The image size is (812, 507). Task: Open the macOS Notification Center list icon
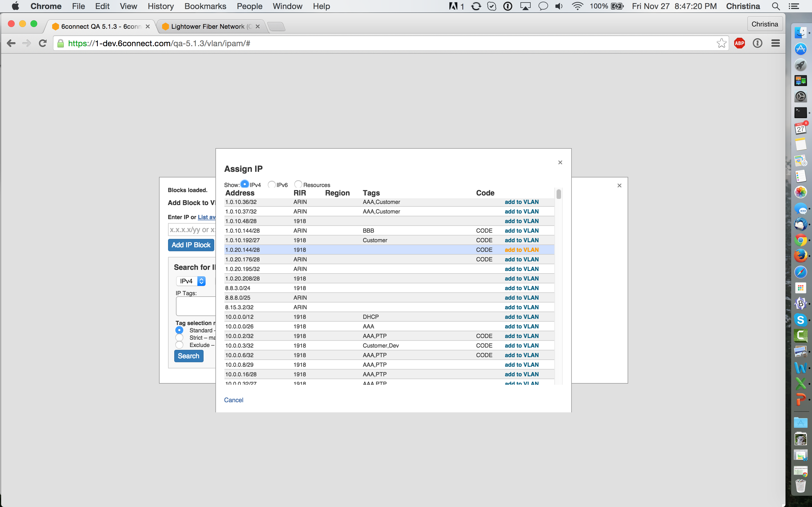(794, 6)
